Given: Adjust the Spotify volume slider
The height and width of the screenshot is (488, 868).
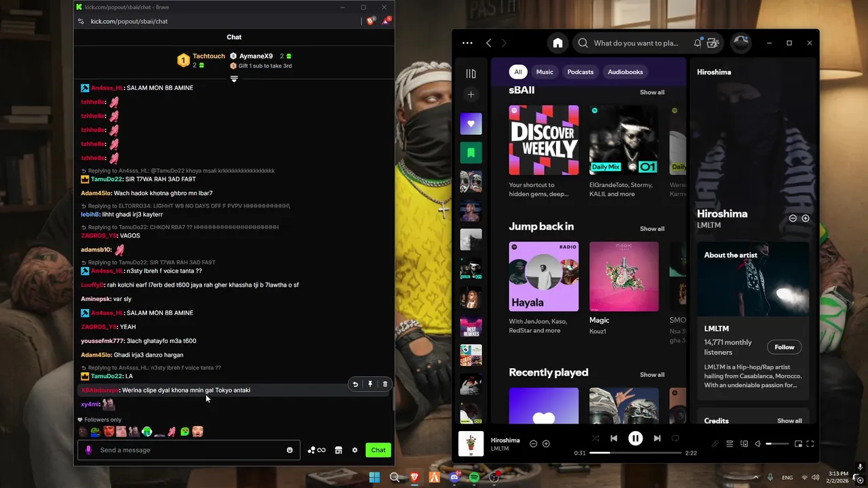Looking at the screenshot, I should [777, 444].
